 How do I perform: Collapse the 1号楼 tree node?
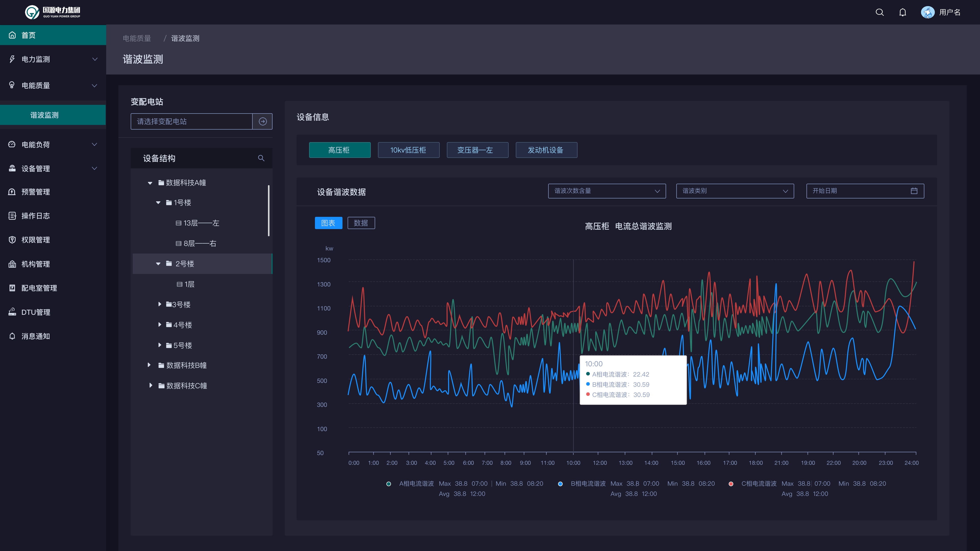(x=158, y=203)
